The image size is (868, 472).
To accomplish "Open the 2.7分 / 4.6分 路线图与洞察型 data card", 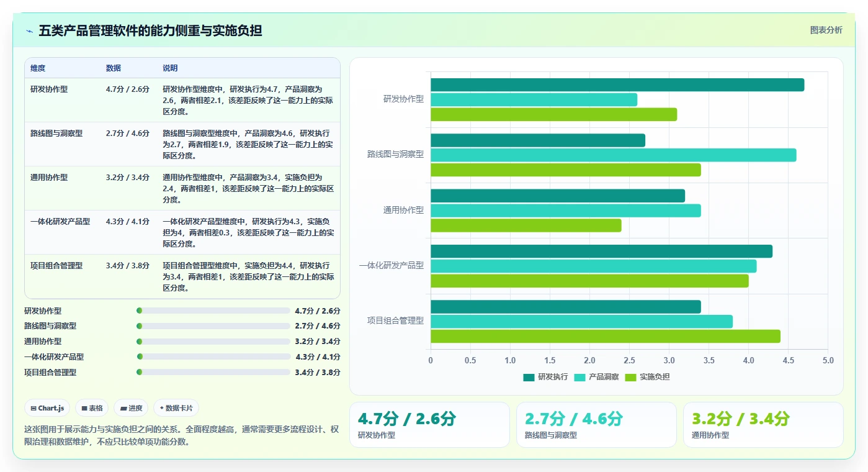I will (x=596, y=425).
